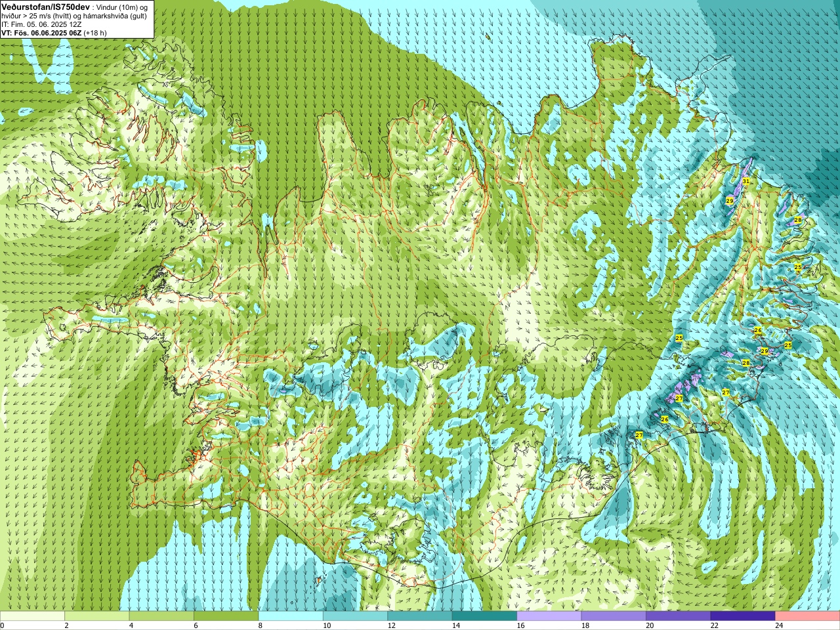Screen dimensions: 840x630
Task: Select the 6–8 m/s olive green legend swatch
Action: pos(226,616)
